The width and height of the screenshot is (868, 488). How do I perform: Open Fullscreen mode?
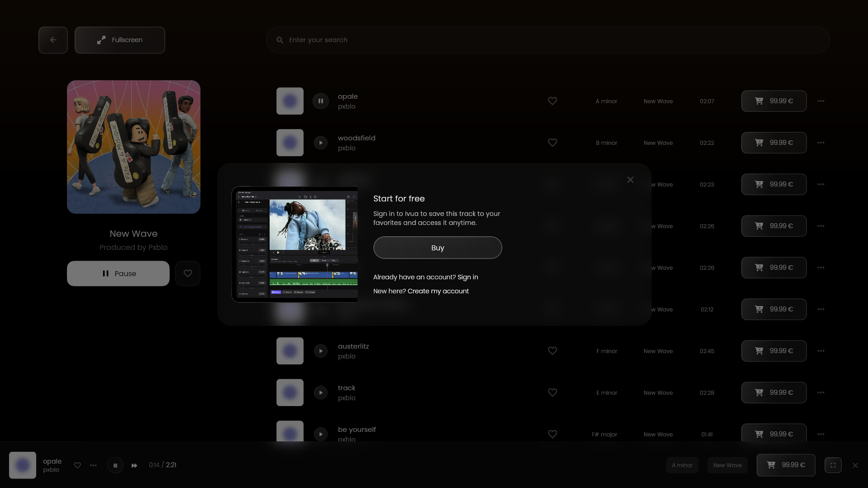[x=120, y=40]
